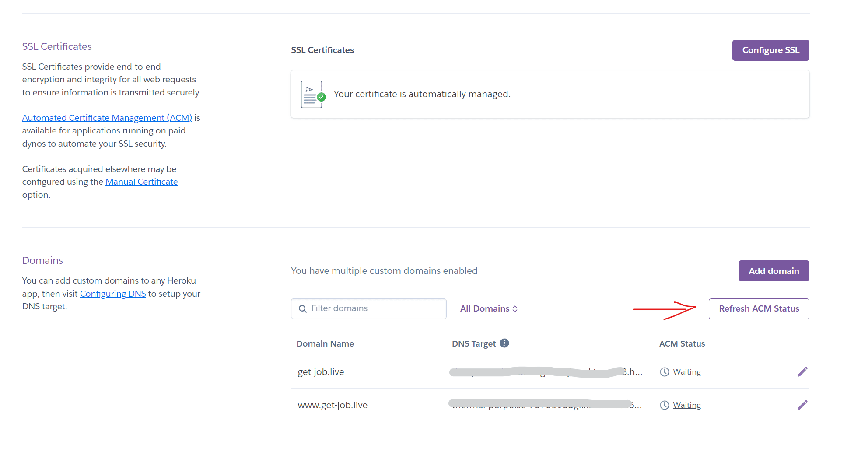Click the pencil edit icon for get-job.live

pyautogui.click(x=802, y=372)
